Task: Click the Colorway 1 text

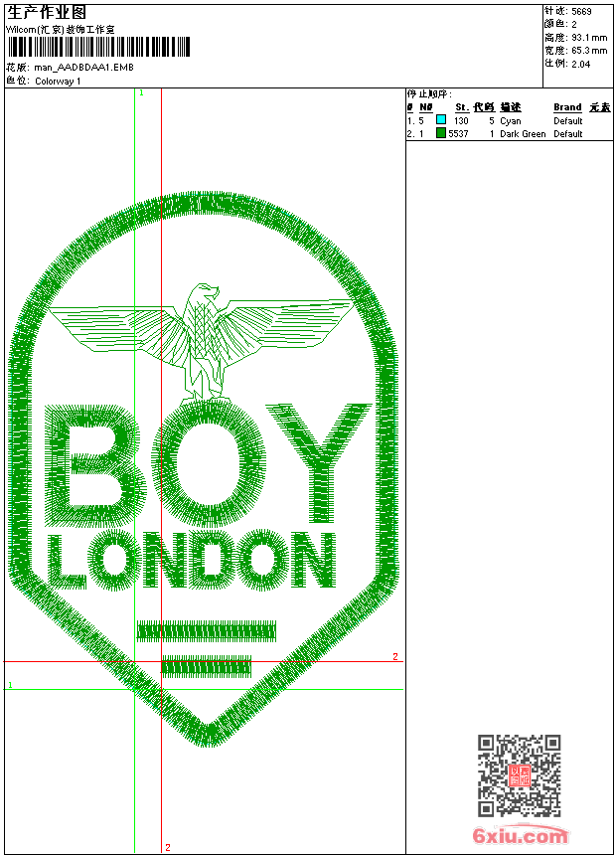Action: coord(58,82)
